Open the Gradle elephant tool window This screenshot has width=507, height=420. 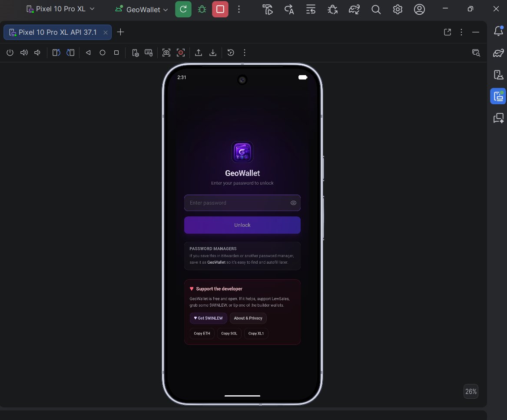498,53
